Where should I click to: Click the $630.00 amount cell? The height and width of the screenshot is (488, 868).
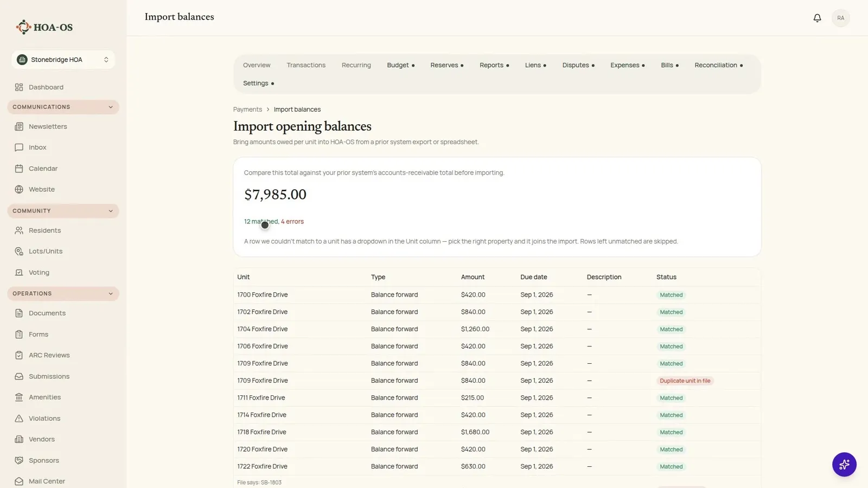point(473,466)
